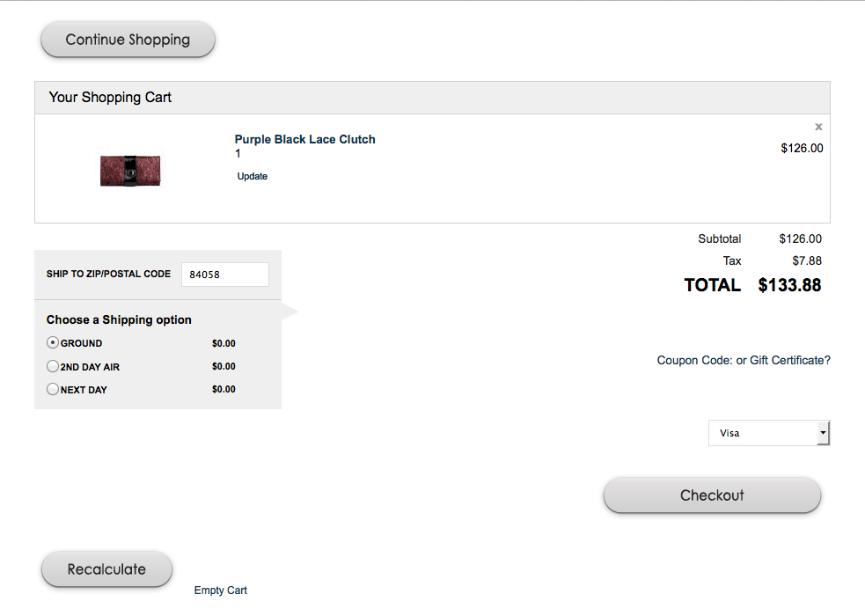
Task: Select the 2ND DAY AIR shipping option
Action: click(x=53, y=366)
